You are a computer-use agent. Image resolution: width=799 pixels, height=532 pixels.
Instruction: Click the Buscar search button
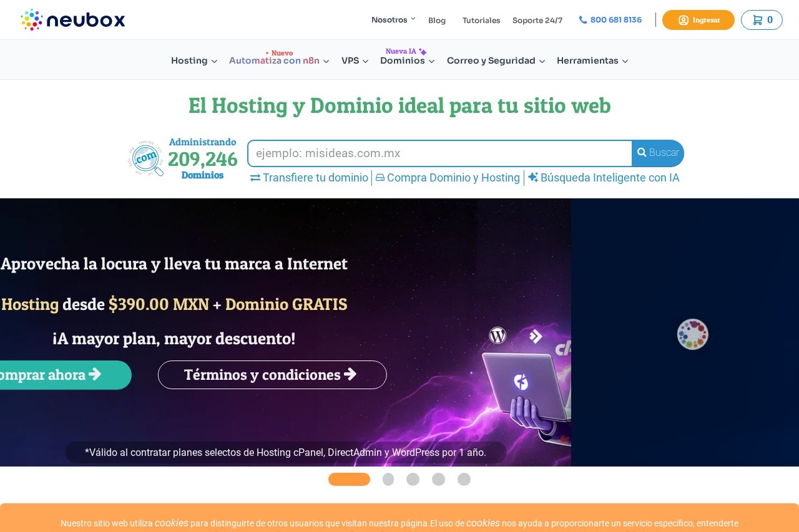[658, 153]
